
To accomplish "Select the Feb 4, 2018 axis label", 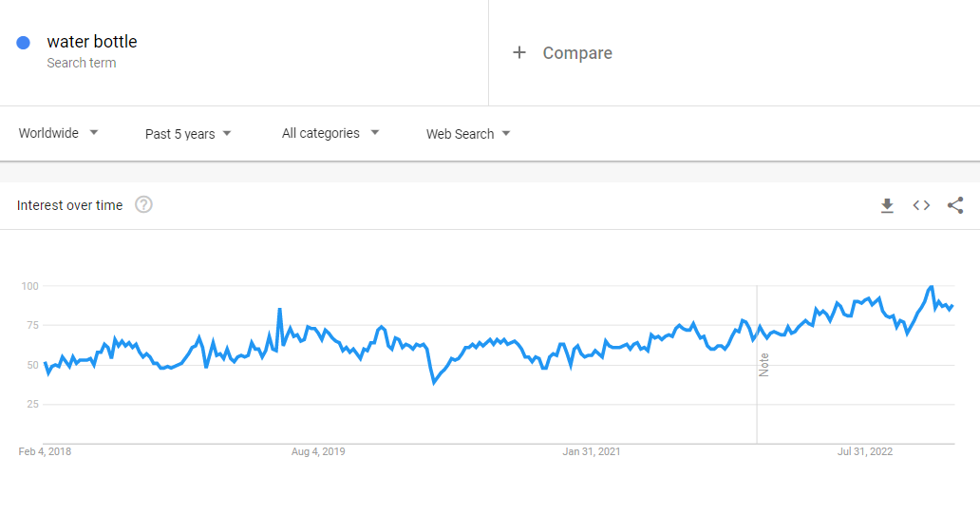I will [45, 451].
